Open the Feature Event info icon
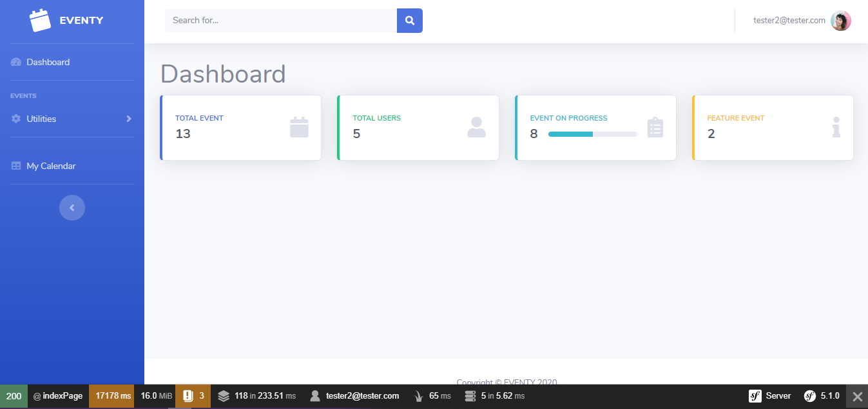 (x=836, y=128)
